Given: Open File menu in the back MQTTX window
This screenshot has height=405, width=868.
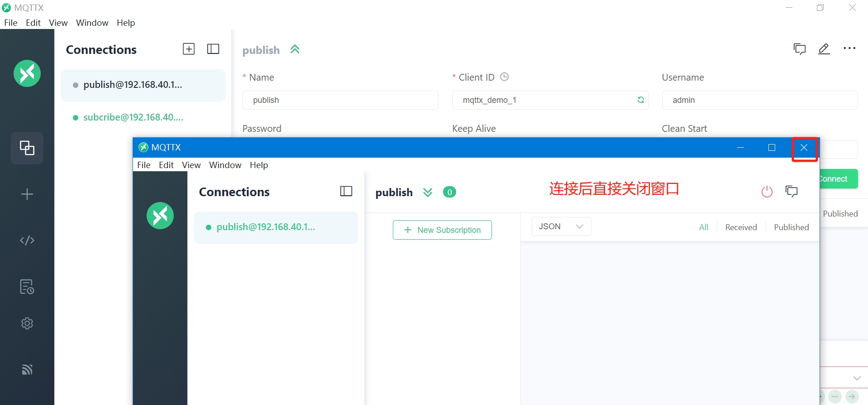Looking at the screenshot, I should (x=11, y=23).
